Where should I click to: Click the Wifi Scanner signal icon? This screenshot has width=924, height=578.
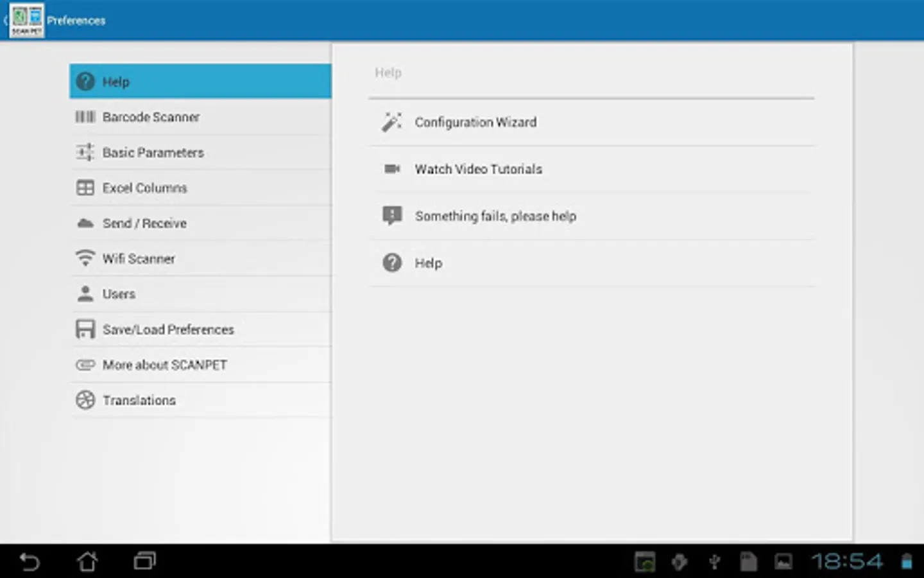coord(85,258)
